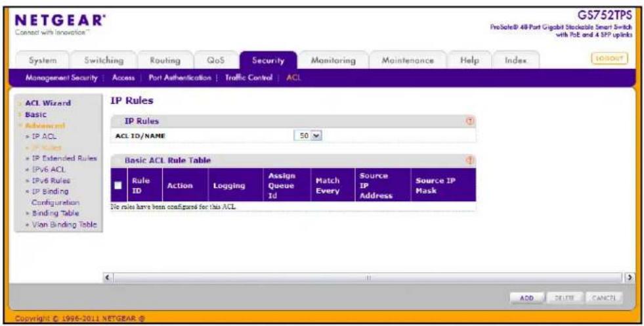644x326 pixels.
Task: Open IP Rules in the sidebar
Action: click(47, 147)
